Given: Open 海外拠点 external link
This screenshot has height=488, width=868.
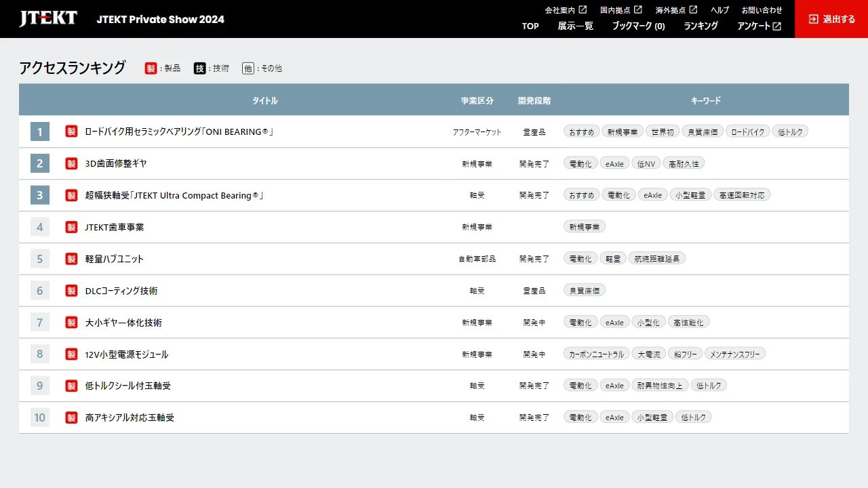Looking at the screenshot, I should pyautogui.click(x=676, y=10).
